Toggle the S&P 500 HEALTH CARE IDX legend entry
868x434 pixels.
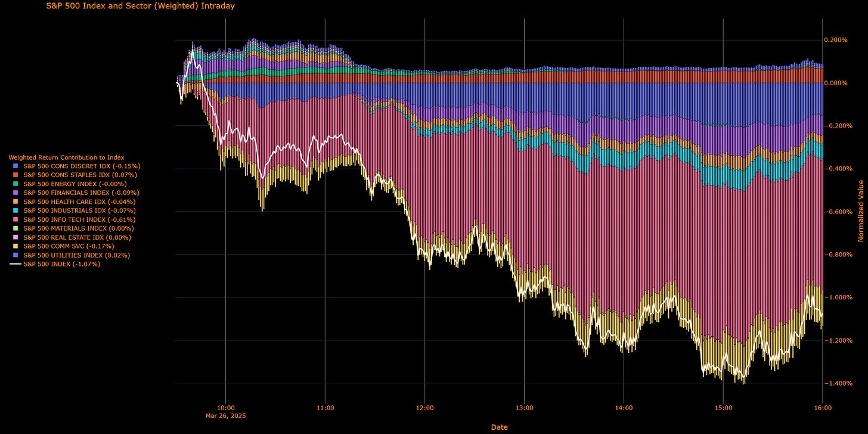click(74, 201)
